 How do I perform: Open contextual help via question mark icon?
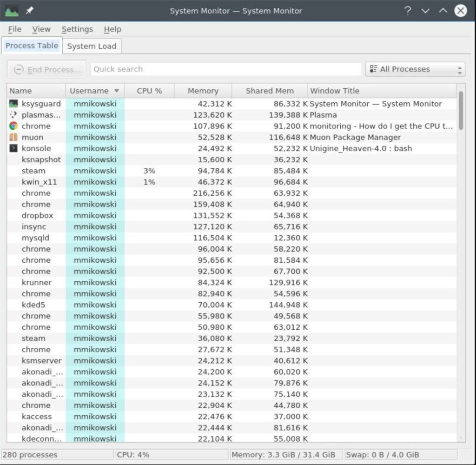click(x=408, y=11)
